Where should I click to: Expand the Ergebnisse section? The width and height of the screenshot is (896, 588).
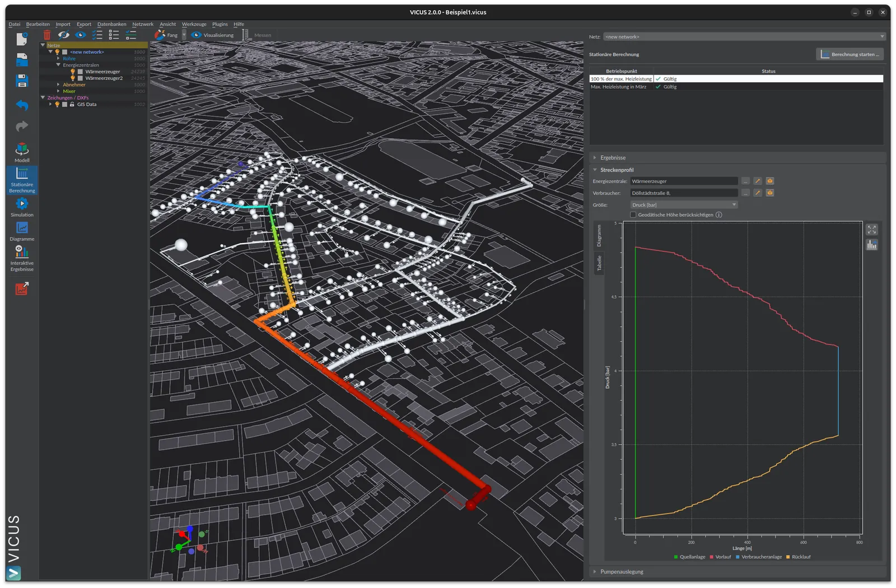click(595, 158)
